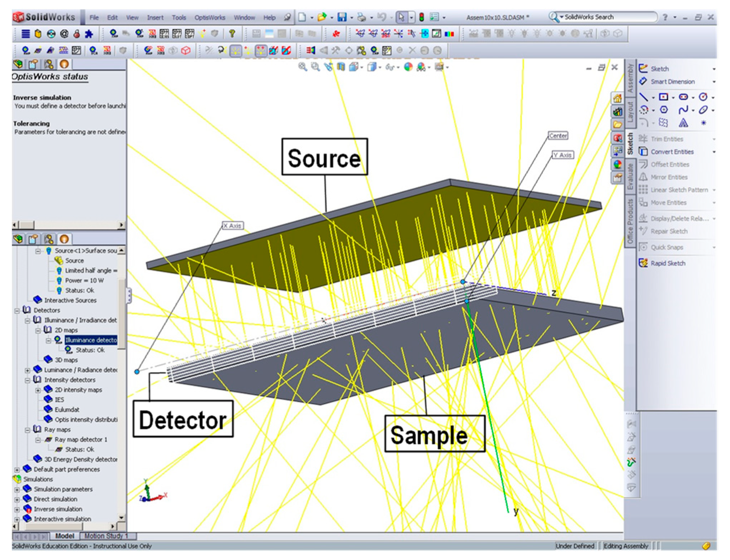Open the Evaluate vertical tab
Image resolution: width=730 pixels, height=560 pixels.
tap(630, 176)
